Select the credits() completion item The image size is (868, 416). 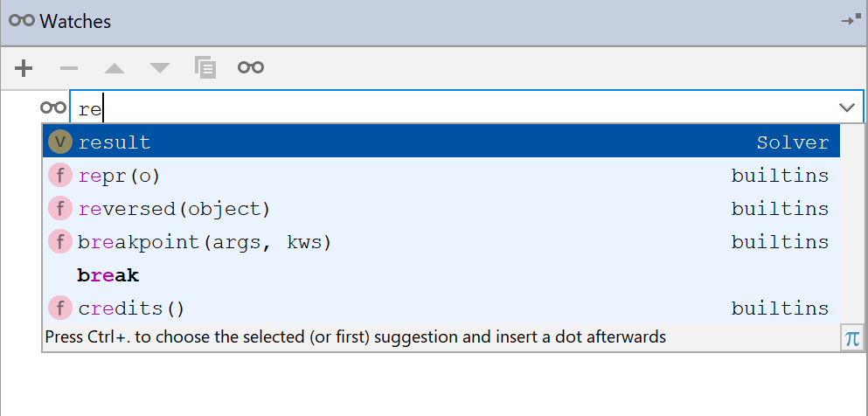pyautogui.click(x=441, y=309)
